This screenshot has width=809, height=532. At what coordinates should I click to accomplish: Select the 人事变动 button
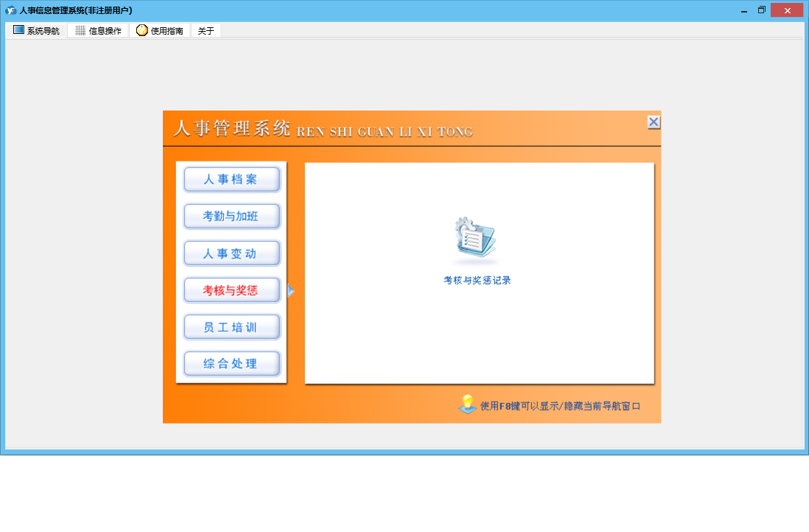pos(232,253)
